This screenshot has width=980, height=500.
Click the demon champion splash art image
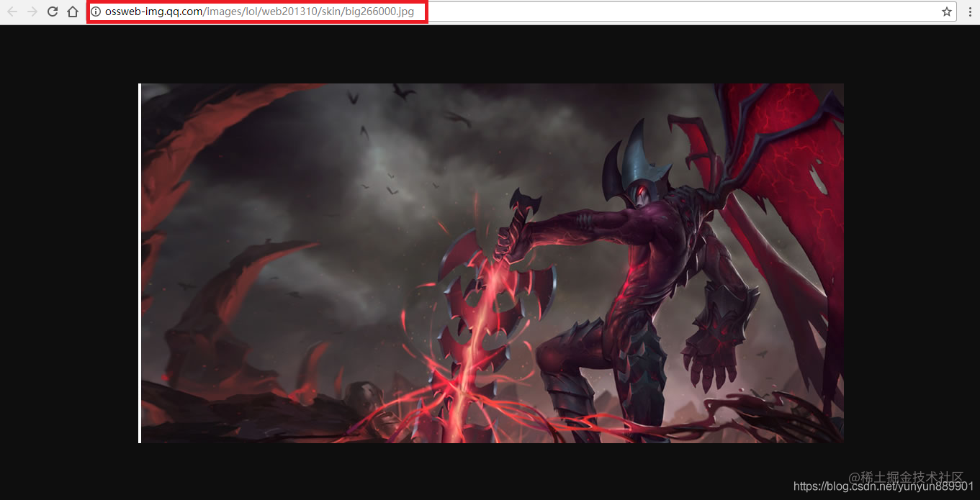click(492, 263)
